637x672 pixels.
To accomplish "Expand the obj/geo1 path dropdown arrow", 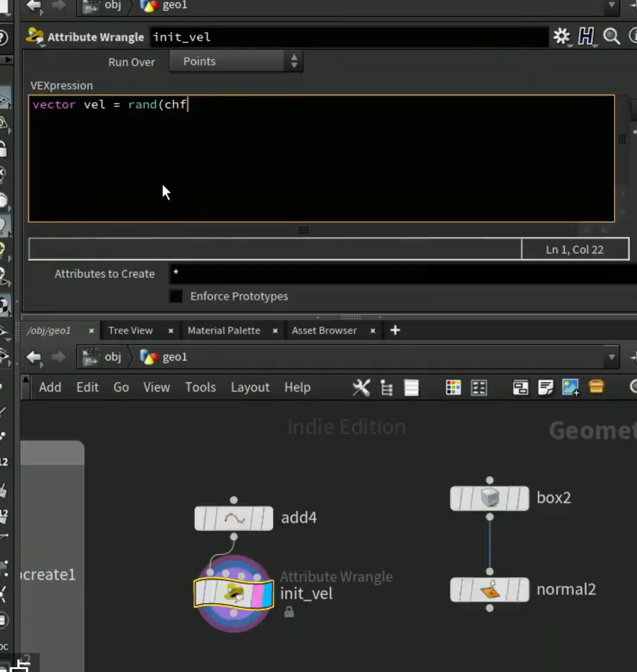I will point(612,357).
